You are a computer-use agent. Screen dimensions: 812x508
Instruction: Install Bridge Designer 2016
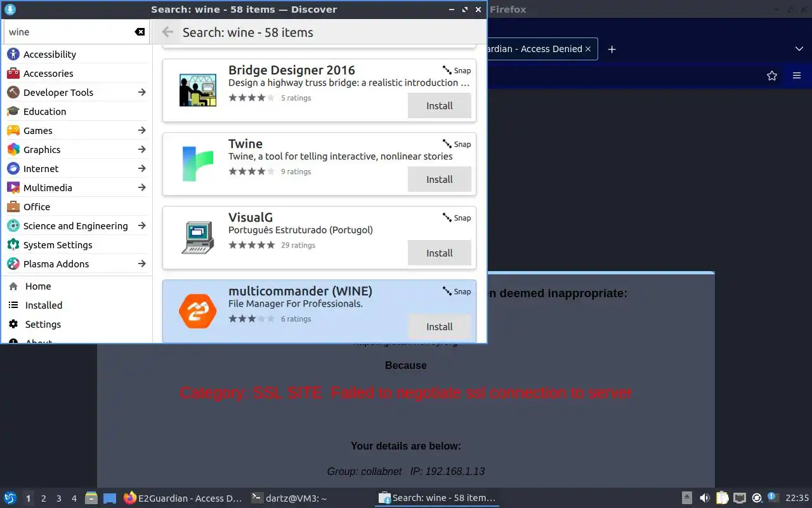(x=439, y=105)
